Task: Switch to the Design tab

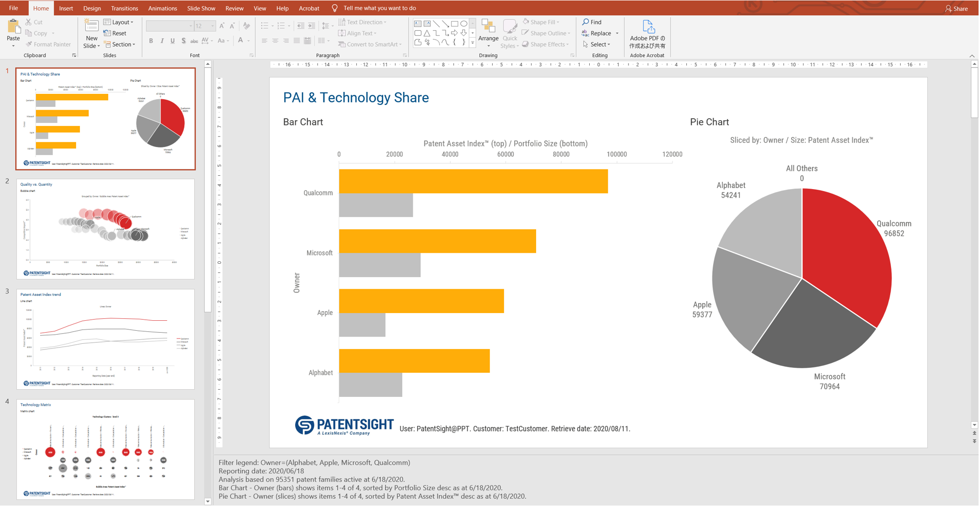Action: click(92, 8)
